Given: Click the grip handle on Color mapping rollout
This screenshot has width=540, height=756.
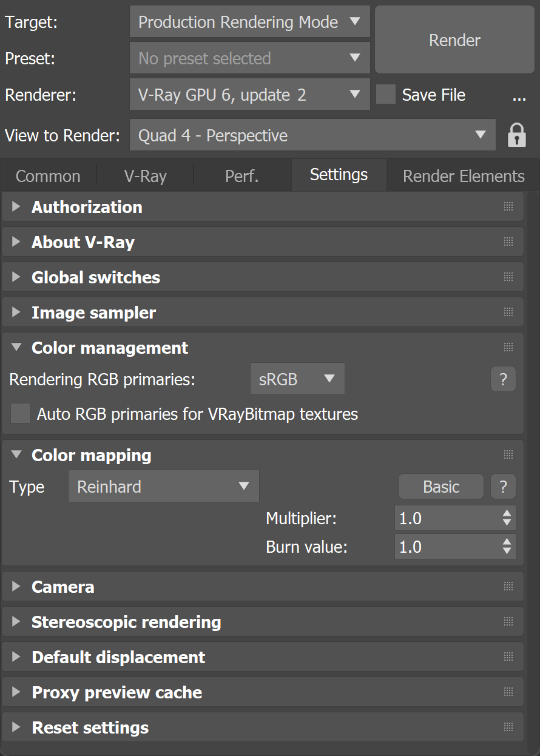Looking at the screenshot, I should [508, 454].
